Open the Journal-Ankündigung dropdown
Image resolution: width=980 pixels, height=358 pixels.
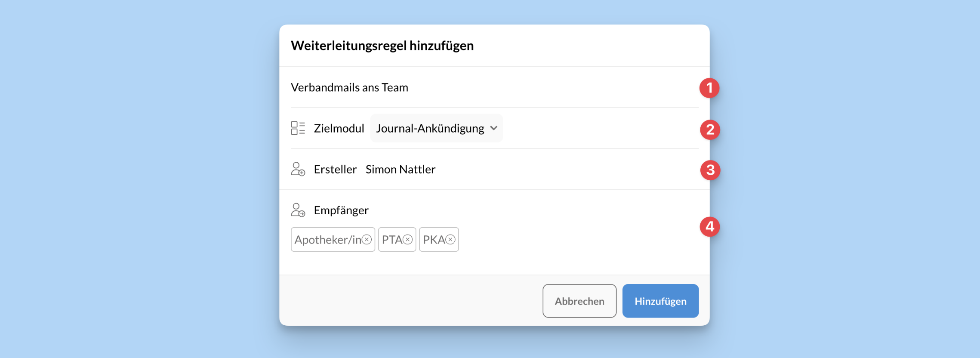click(x=430, y=128)
